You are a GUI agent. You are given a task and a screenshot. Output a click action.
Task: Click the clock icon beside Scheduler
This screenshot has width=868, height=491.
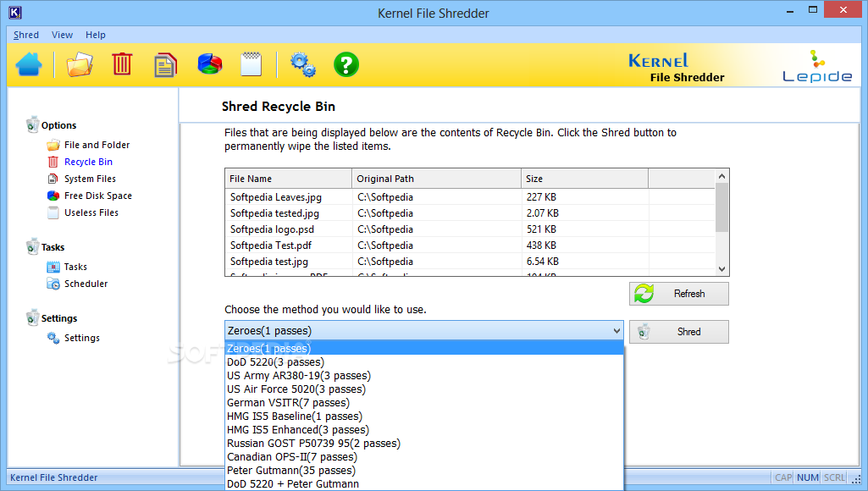coord(53,284)
